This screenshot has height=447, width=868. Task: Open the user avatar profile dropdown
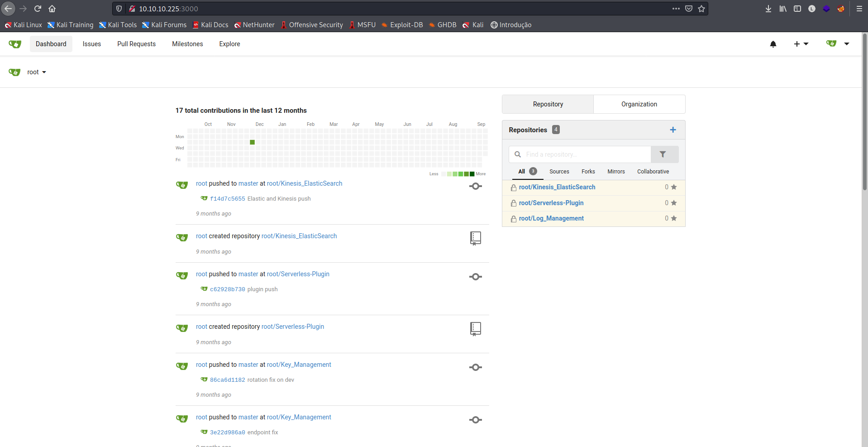[x=837, y=44]
